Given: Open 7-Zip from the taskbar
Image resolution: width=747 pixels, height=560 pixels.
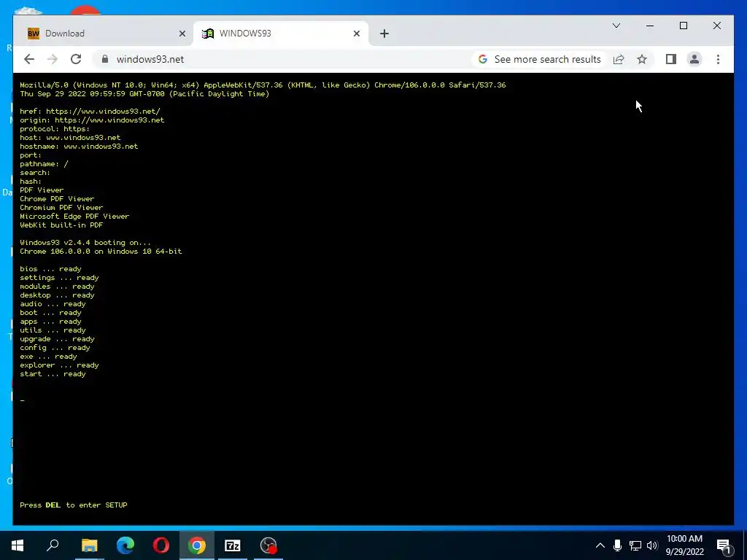Looking at the screenshot, I should [x=233, y=545].
